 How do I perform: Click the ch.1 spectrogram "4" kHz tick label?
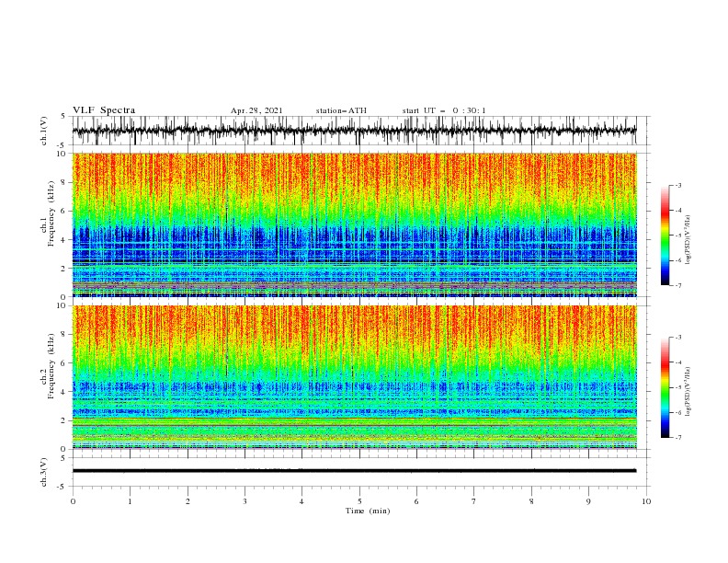63,240
